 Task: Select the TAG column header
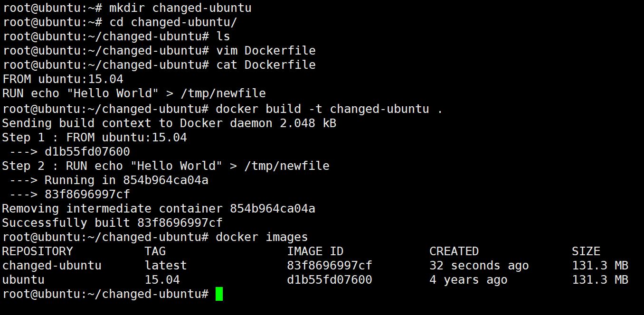coord(155,251)
